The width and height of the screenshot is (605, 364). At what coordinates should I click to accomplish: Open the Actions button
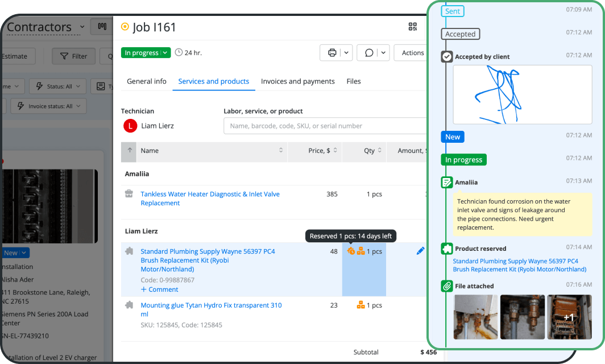pos(412,53)
